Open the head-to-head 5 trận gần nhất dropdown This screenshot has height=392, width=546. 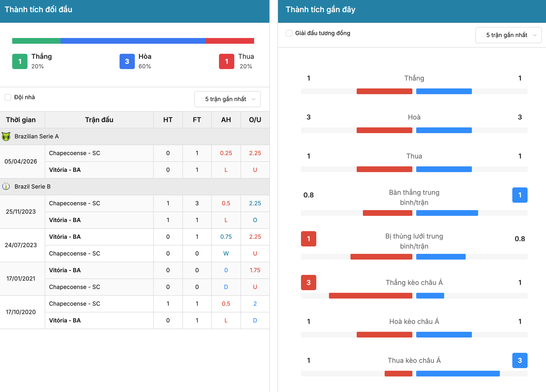[x=228, y=99]
